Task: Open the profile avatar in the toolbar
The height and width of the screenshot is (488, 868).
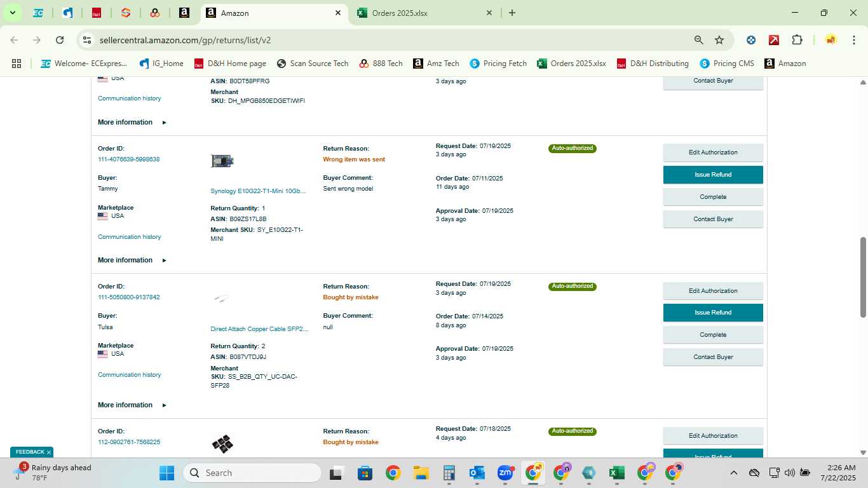Action: [x=831, y=40]
